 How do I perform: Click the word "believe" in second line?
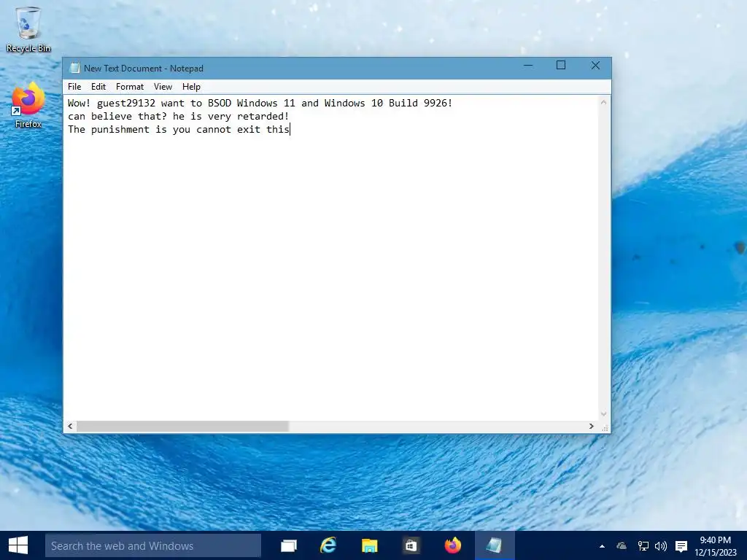[112, 116]
